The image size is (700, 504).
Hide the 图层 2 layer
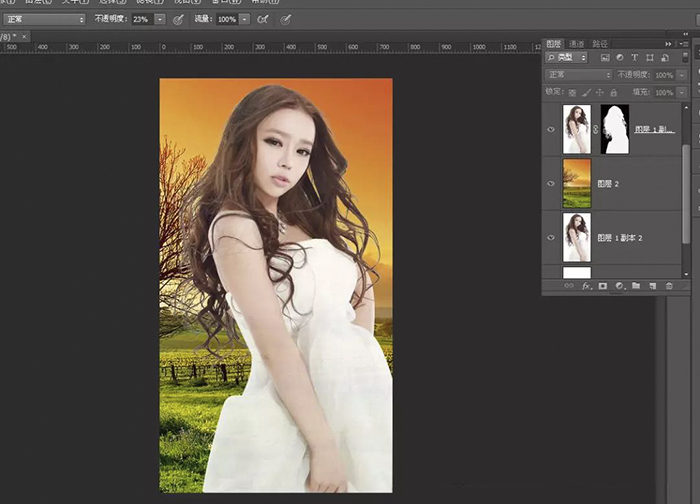[551, 184]
